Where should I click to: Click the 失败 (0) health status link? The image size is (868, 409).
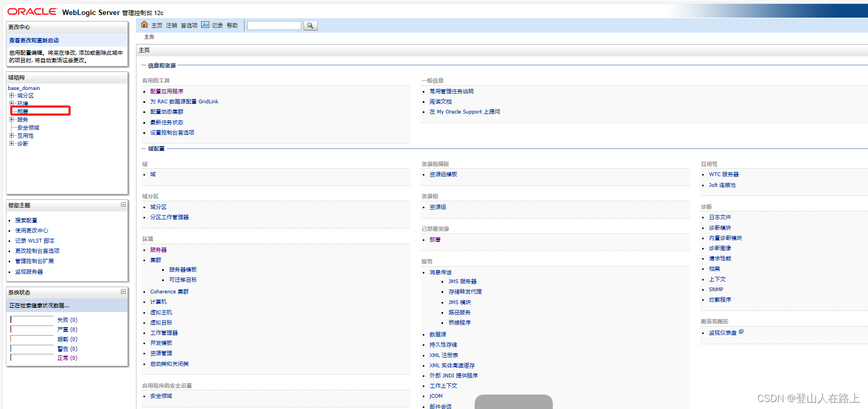[x=67, y=320]
